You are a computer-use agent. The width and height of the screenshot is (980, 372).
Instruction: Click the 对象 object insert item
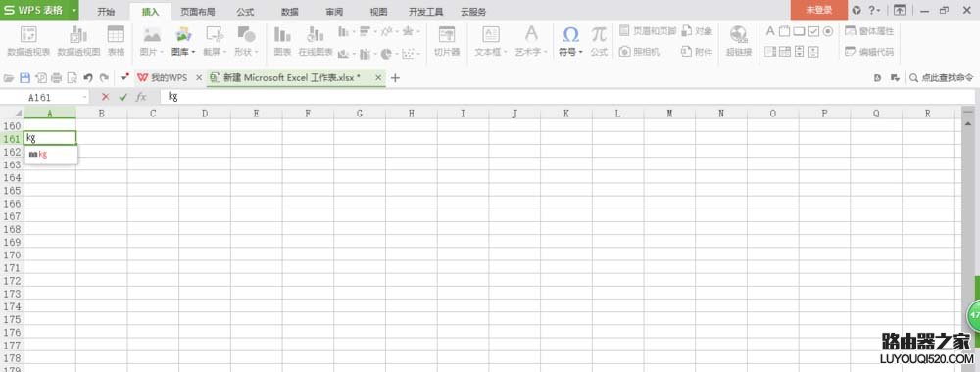(x=697, y=30)
